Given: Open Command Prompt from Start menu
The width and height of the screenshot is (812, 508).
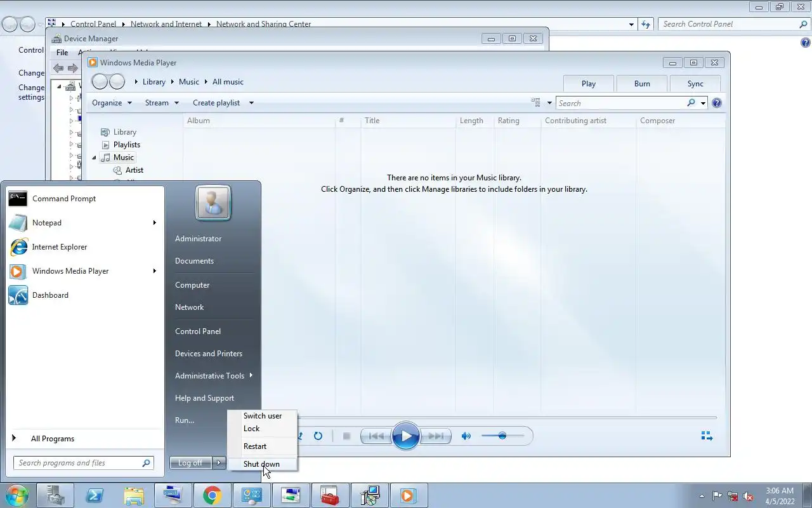Looking at the screenshot, I should tap(86, 199).
